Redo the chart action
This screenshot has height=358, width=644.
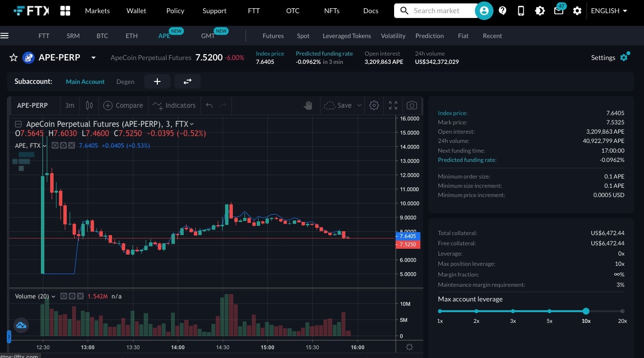[223, 105]
